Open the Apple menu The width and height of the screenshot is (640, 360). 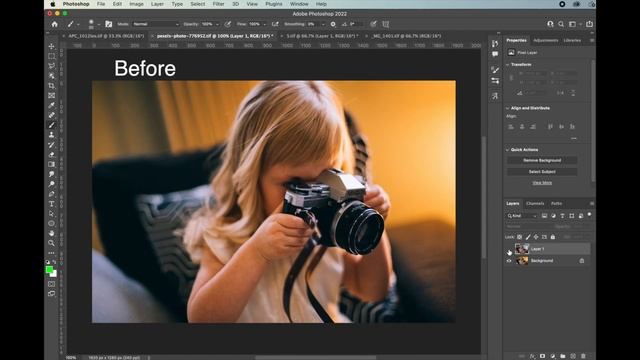[53, 4]
